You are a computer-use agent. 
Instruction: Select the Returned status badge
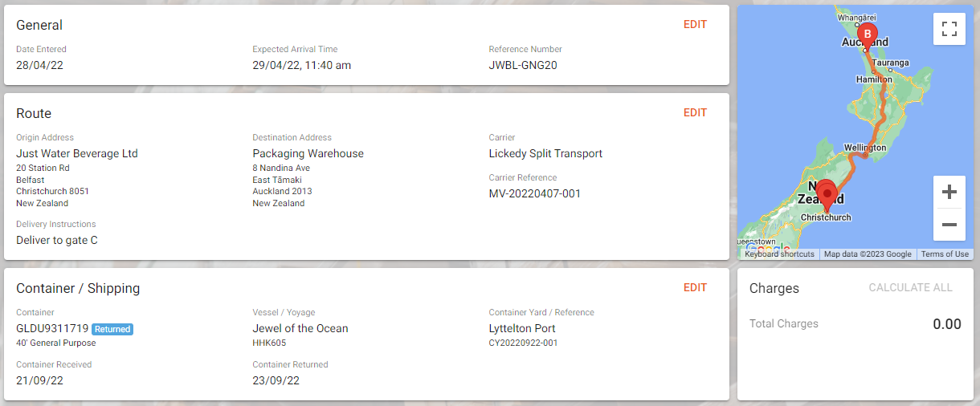click(112, 329)
